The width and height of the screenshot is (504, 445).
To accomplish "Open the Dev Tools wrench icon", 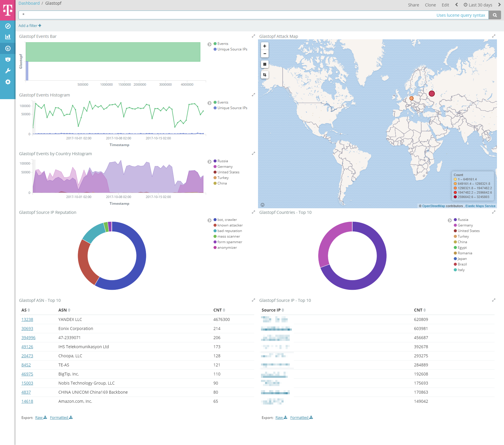I will [x=8, y=71].
